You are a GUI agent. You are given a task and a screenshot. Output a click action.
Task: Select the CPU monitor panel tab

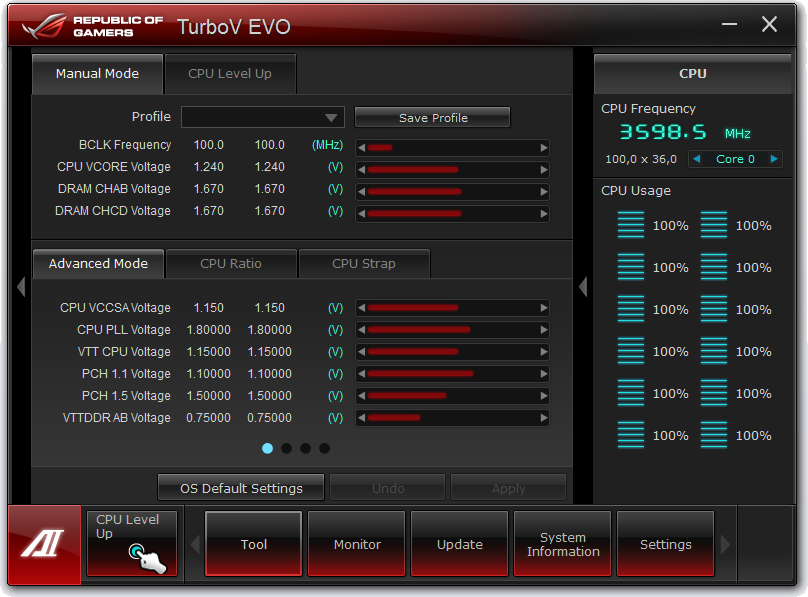pos(693,74)
